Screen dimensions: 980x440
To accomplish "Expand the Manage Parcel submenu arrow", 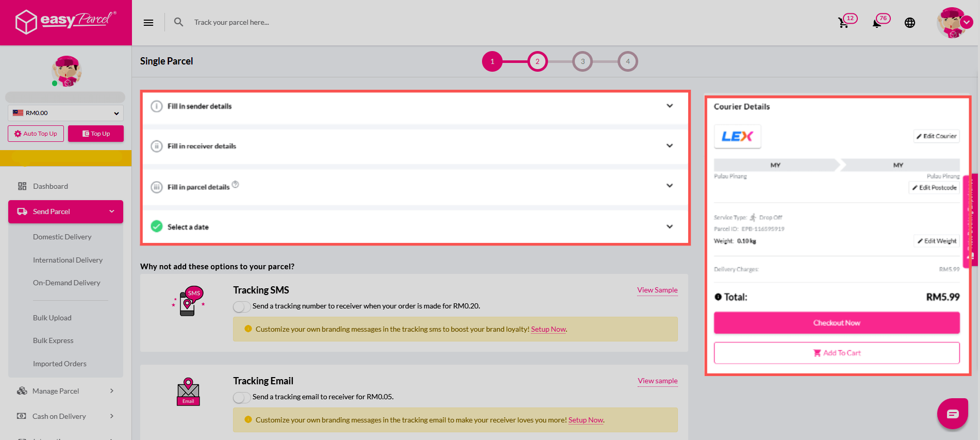I will (x=112, y=391).
